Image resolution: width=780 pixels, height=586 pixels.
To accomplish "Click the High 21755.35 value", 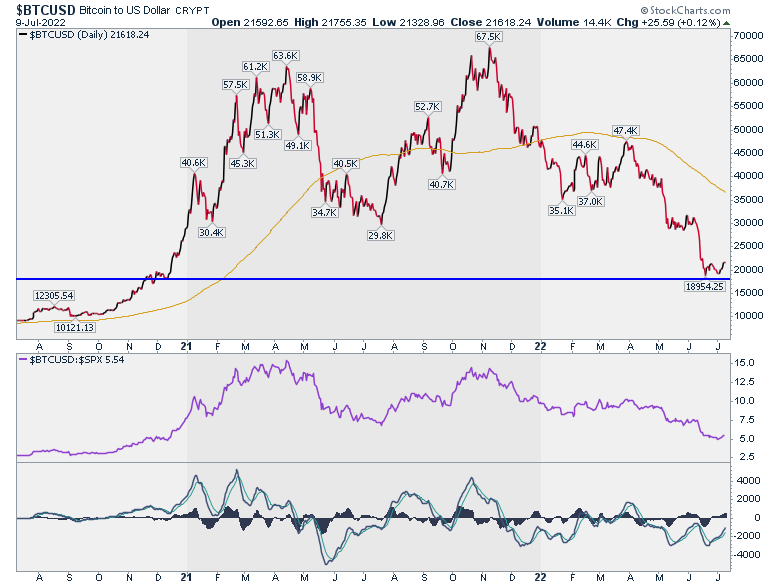I will 329,22.
